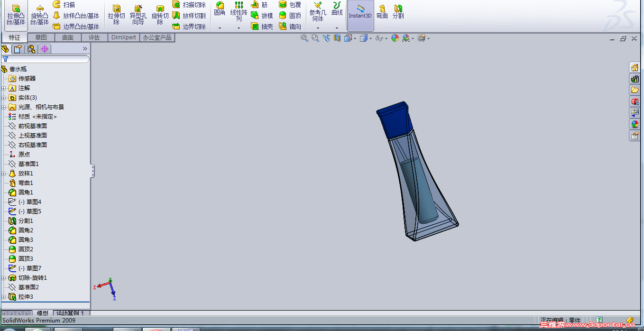Screen dimensions: 644x331
Task: Click the 分割 split tool
Action: pos(398,11)
